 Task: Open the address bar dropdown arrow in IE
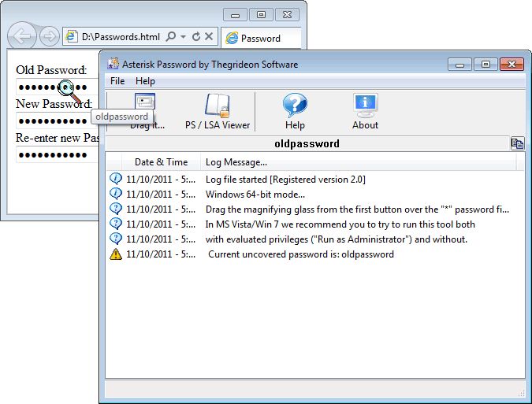point(183,36)
